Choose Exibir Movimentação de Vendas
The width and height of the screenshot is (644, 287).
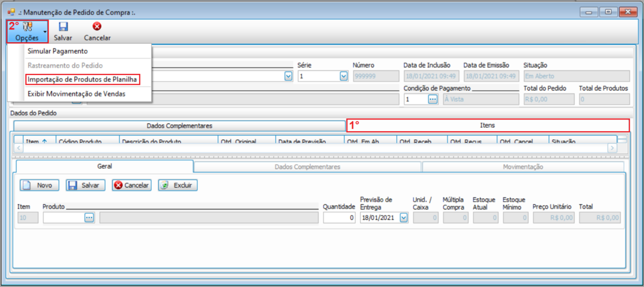[77, 94]
